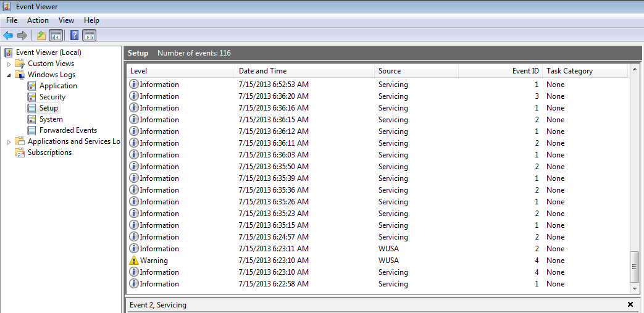Click the Application log icon
The height and width of the screenshot is (313, 644).
[x=31, y=86]
